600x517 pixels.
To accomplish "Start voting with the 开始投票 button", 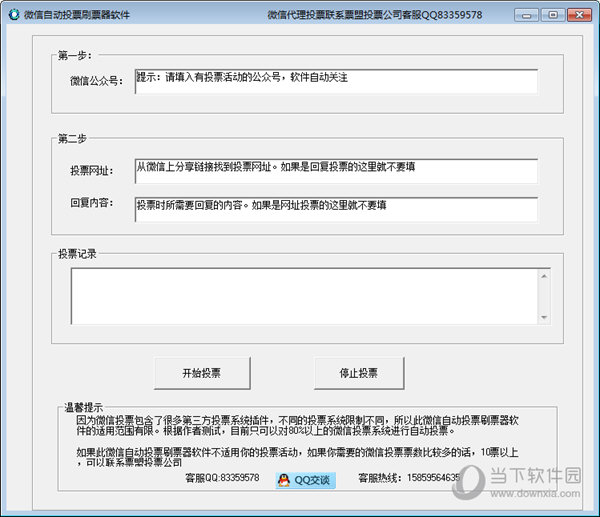I will pos(202,373).
